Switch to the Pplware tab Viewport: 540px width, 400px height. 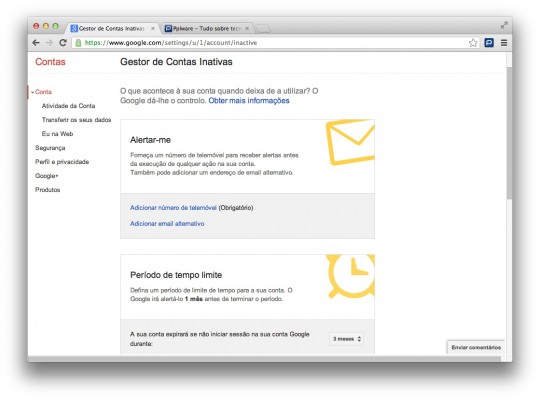pyautogui.click(x=207, y=28)
